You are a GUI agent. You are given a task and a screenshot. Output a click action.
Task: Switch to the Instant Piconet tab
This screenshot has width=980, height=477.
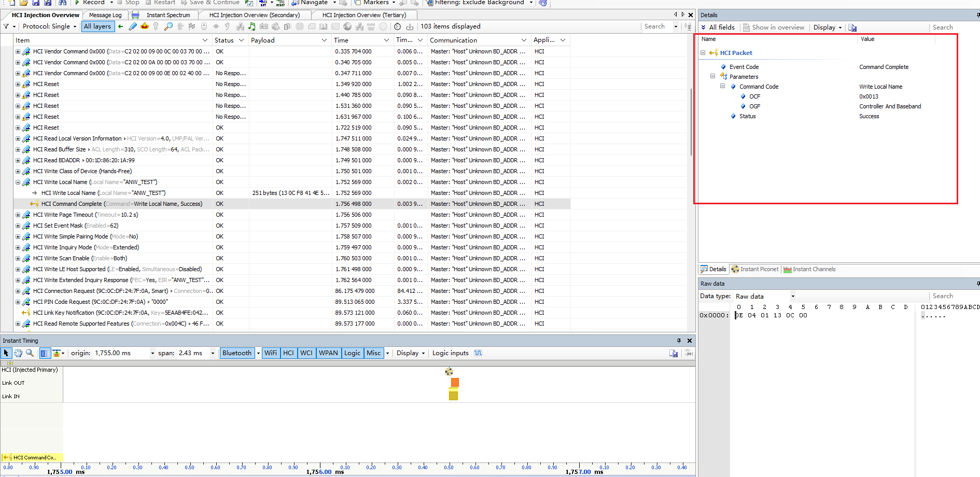pos(755,269)
